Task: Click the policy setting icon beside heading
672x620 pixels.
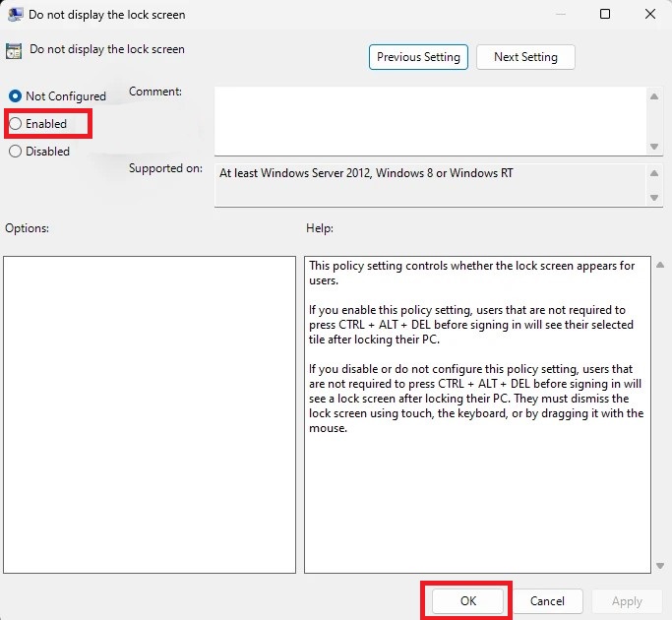Action: point(14,50)
